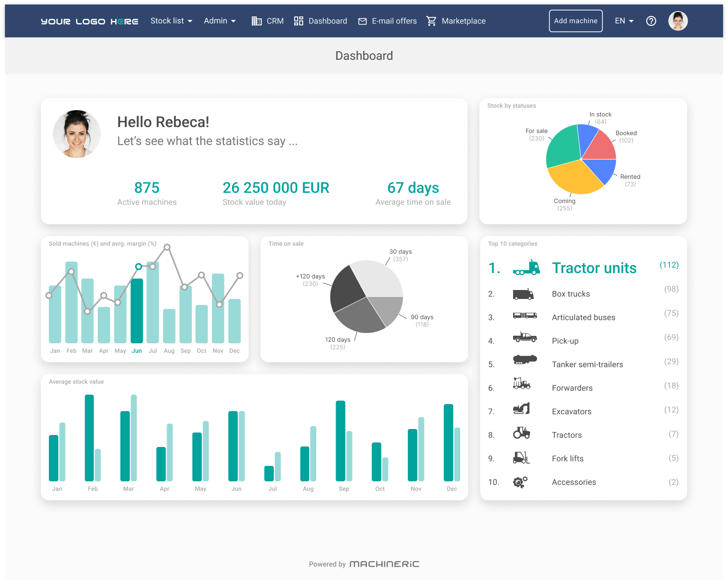Expand the Admin dropdown menu
Screen dimensions: 728x580
pos(219,21)
